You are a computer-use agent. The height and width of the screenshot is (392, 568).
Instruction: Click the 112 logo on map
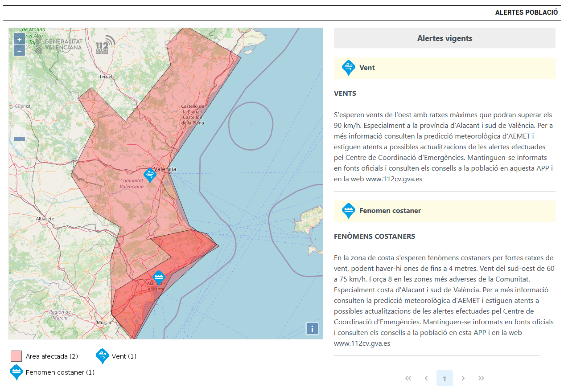tap(105, 45)
